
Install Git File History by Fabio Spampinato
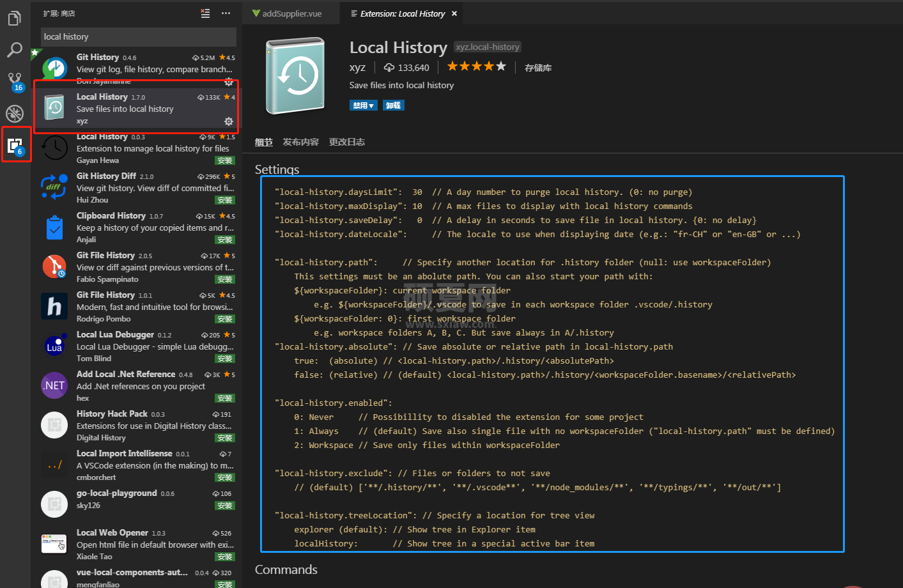(x=225, y=279)
